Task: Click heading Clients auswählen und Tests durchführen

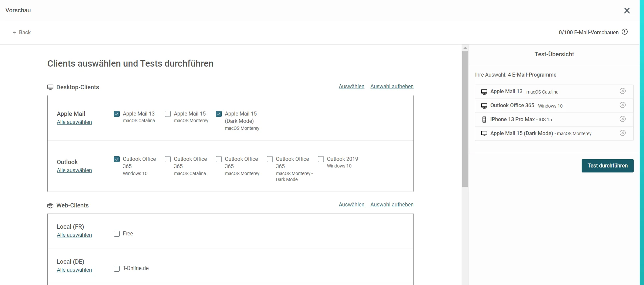Action: coord(130,64)
